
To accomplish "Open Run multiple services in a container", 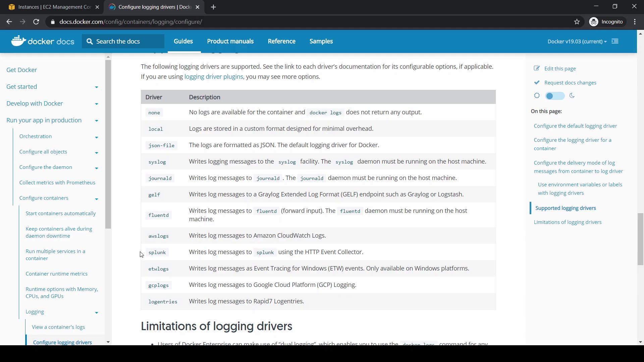I will point(55,255).
